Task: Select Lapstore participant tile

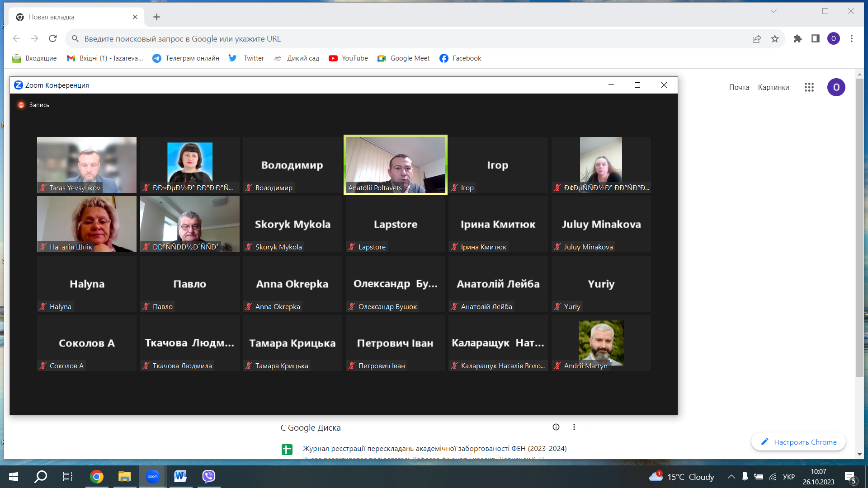Action: click(396, 224)
